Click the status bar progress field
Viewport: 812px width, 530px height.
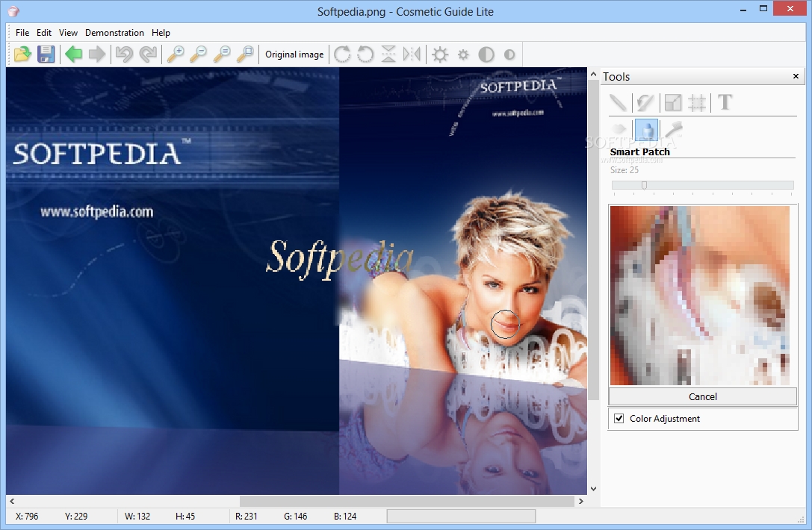pos(461,516)
